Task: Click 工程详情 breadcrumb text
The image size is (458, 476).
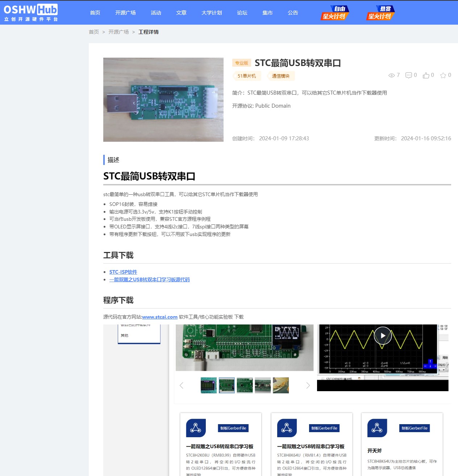Action: 149,32
